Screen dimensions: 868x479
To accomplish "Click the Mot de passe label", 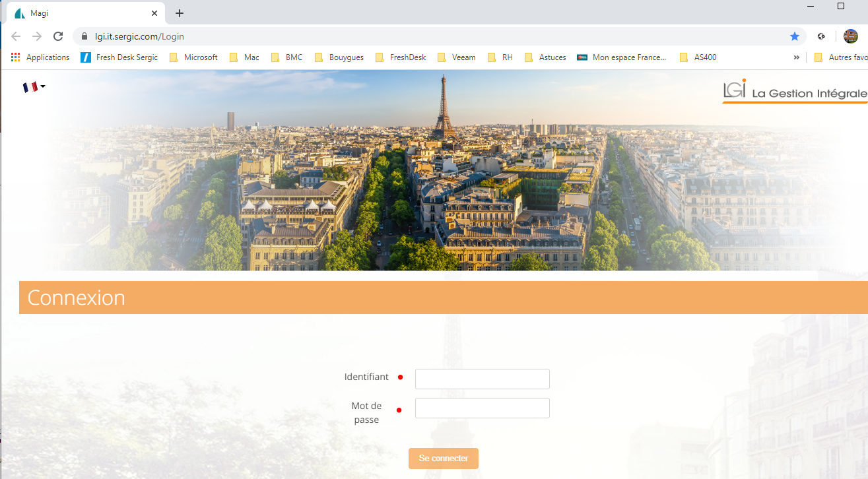I will click(366, 412).
